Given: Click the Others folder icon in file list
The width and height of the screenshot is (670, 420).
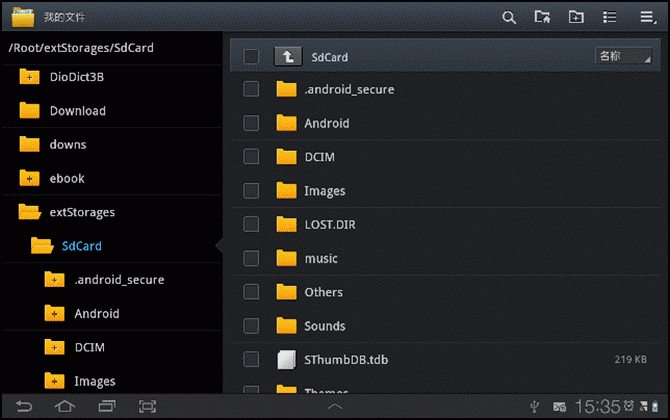Looking at the screenshot, I should pos(286,292).
